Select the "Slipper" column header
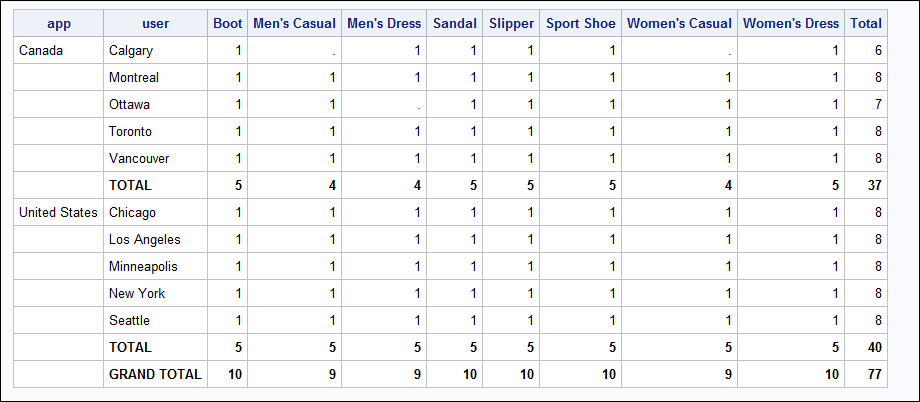 (511, 24)
